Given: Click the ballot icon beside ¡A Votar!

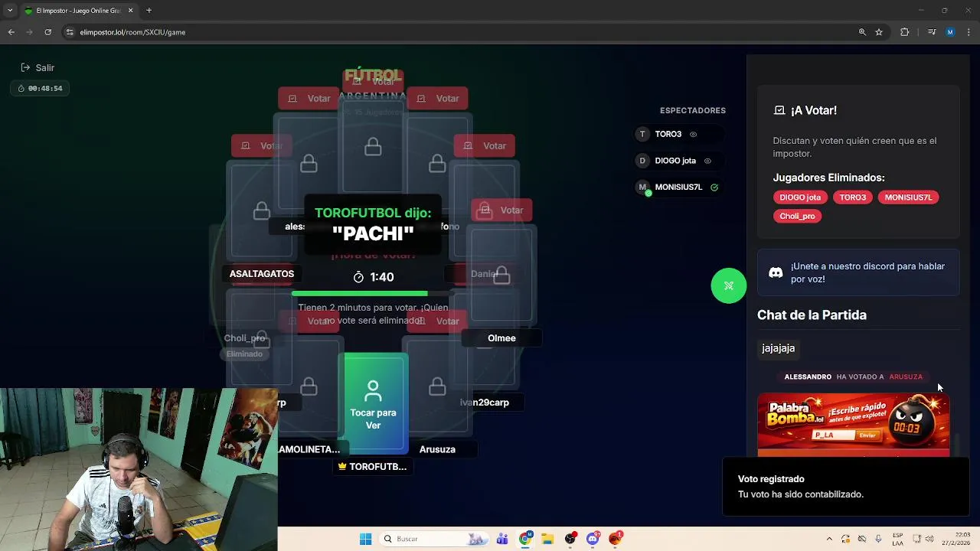Looking at the screenshot, I should (x=779, y=110).
